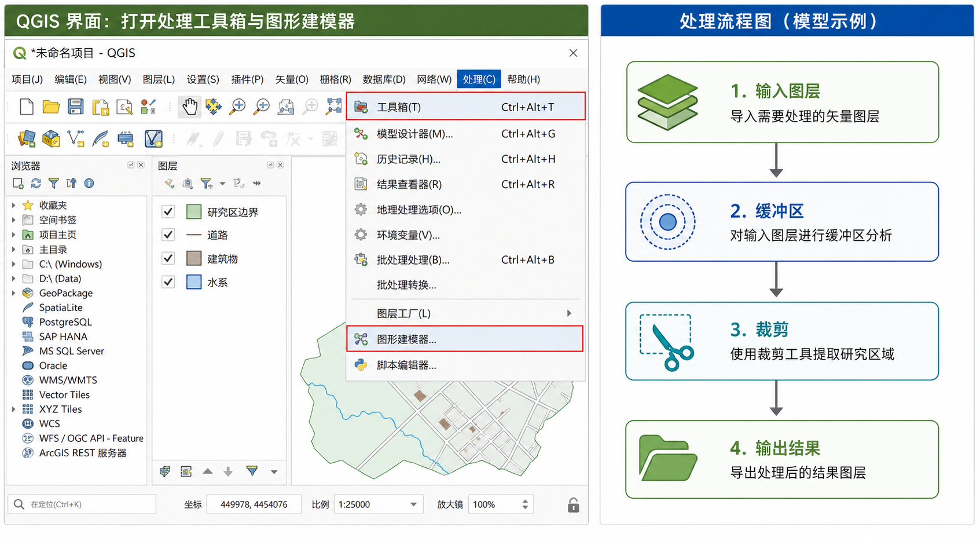The width and height of the screenshot is (980, 538).
Task: Save project with the floppy disk icon
Action: 75,107
